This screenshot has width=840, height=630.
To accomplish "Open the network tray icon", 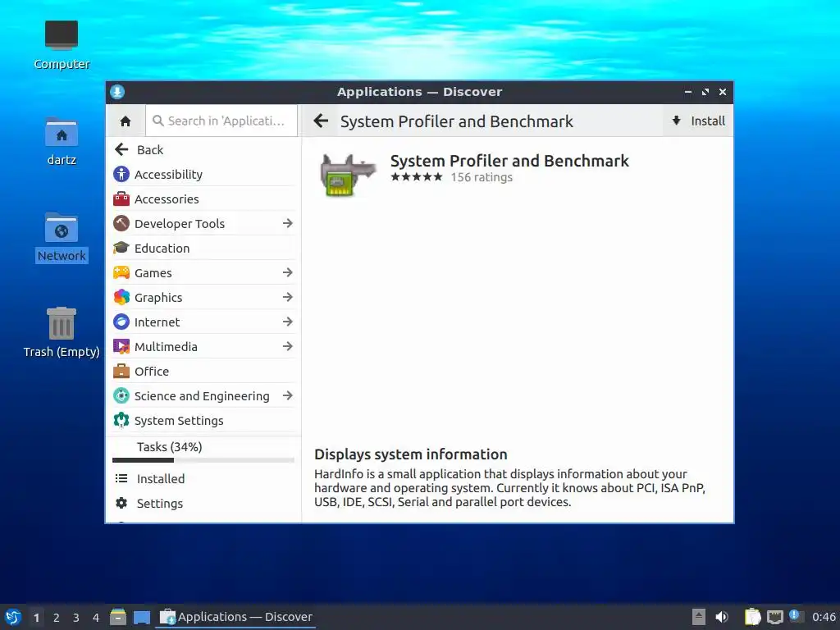I will click(774, 617).
